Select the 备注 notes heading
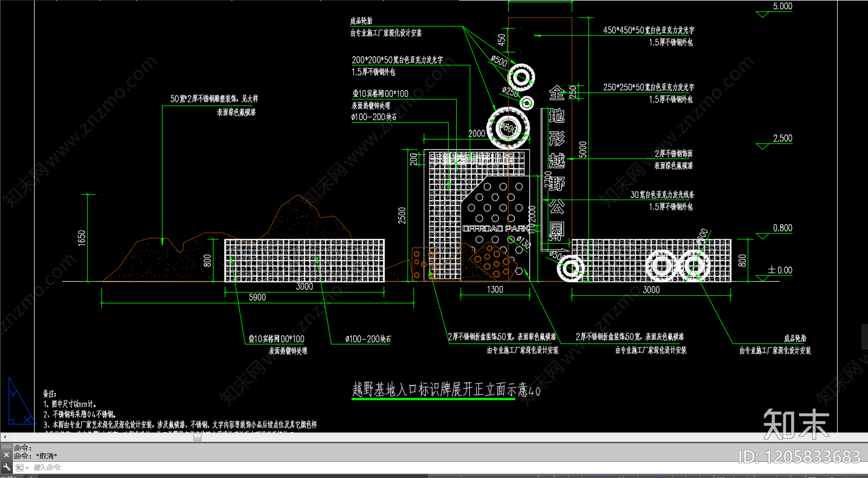 (x=50, y=394)
